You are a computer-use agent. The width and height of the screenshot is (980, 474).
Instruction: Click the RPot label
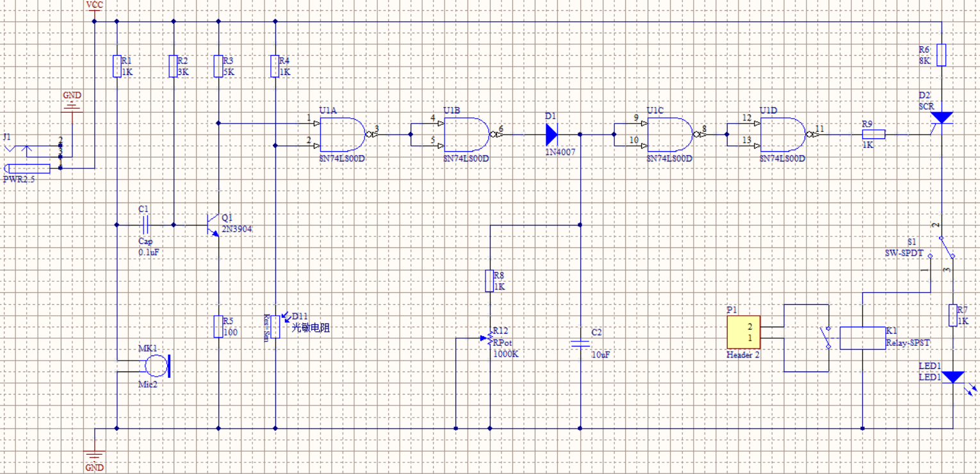point(503,343)
